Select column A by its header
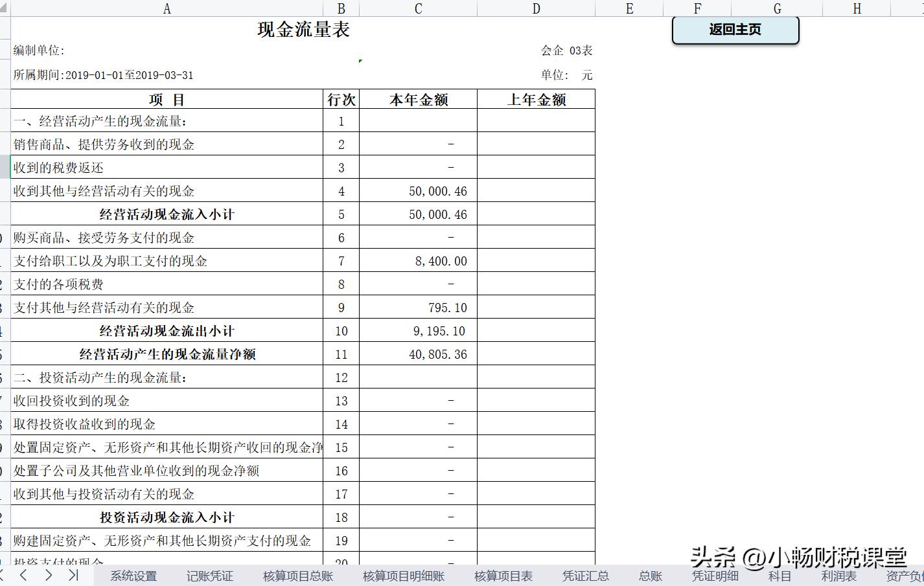The image size is (924, 586). [x=167, y=8]
